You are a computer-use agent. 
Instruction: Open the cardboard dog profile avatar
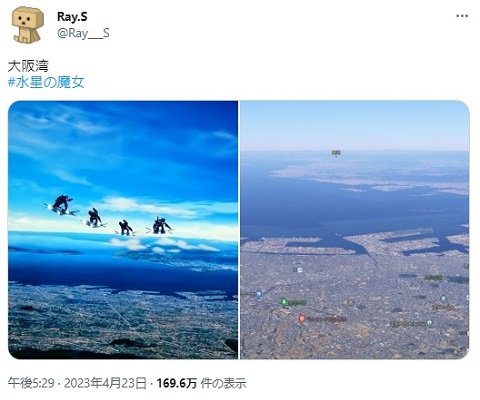pyautogui.click(x=28, y=25)
